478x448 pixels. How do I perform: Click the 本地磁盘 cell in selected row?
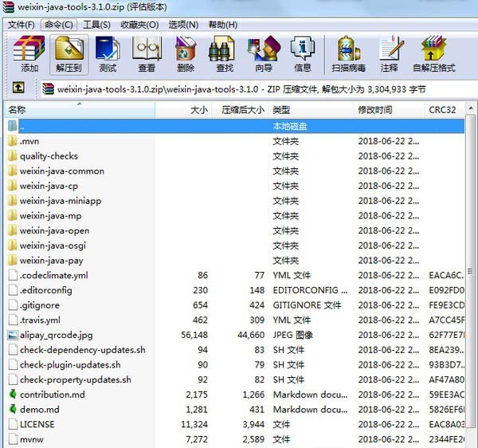coord(290,126)
